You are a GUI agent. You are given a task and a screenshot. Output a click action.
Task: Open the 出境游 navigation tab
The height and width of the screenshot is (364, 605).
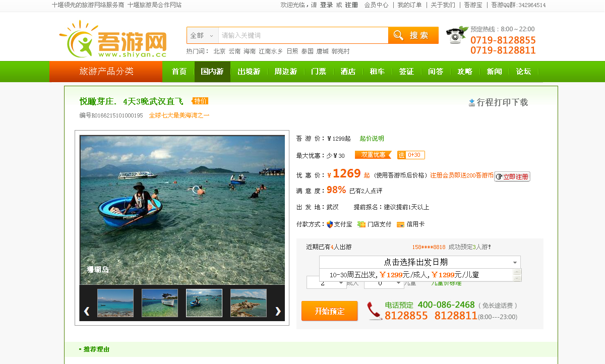249,72
